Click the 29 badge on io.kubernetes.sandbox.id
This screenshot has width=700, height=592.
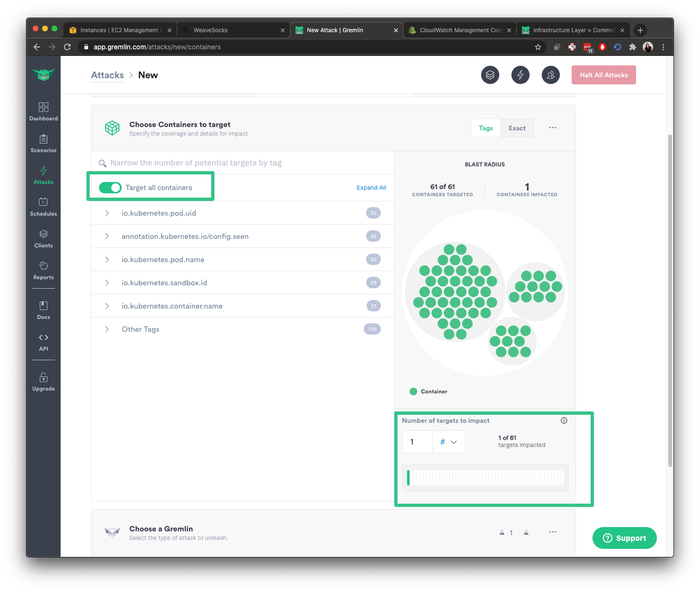373,283
